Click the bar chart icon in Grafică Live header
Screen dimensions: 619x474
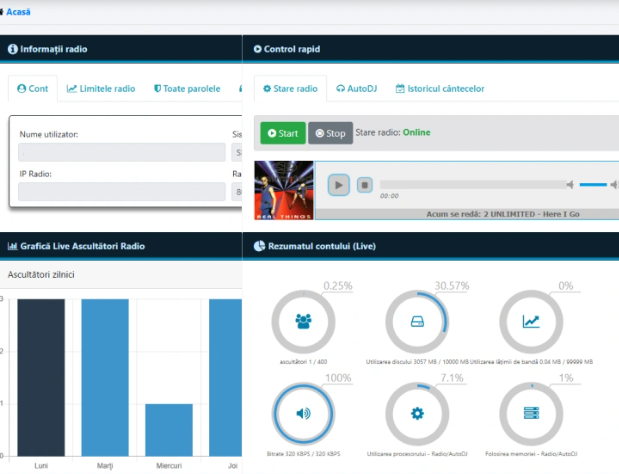[13, 246]
